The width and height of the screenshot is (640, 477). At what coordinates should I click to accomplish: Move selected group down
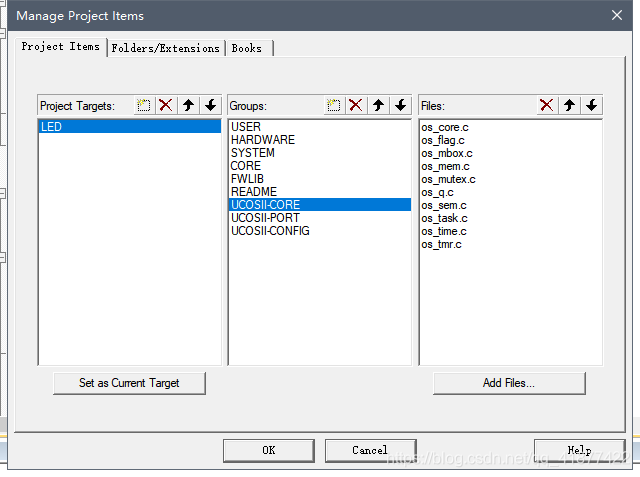pos(400,106)
